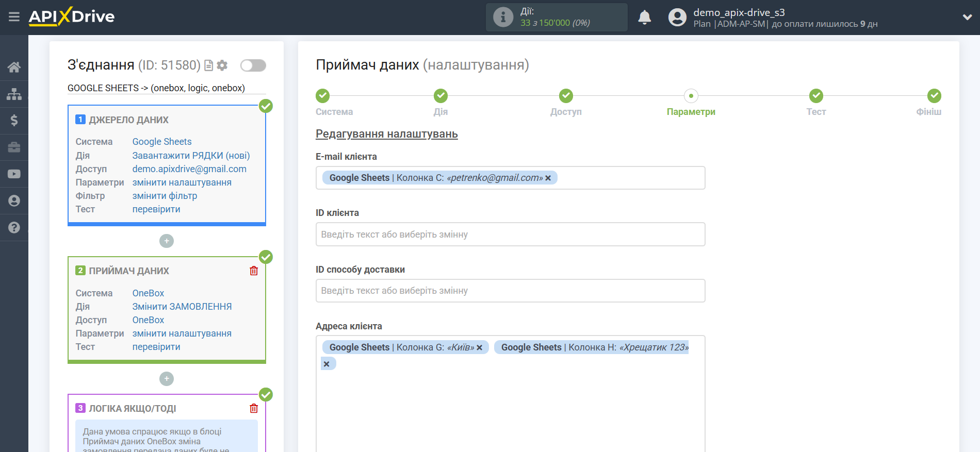Open the OneBox access link
Image resolution: width=980 pixels, height=452 pixels.
tap(148, 320)
